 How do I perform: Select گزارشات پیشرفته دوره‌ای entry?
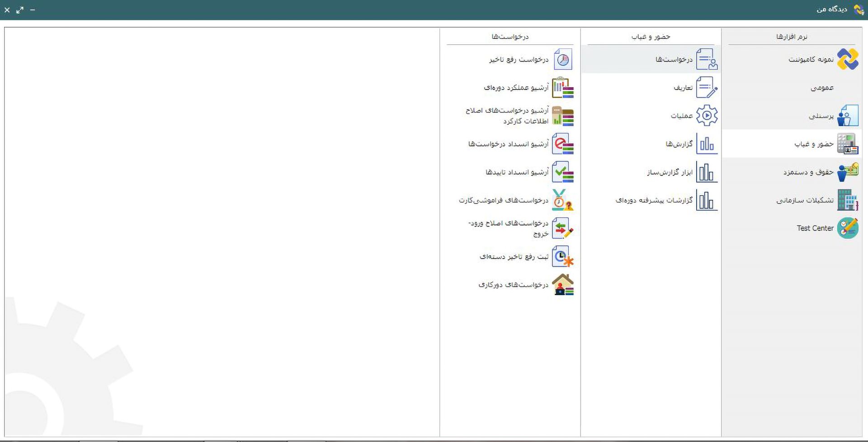tap(654, 200)
